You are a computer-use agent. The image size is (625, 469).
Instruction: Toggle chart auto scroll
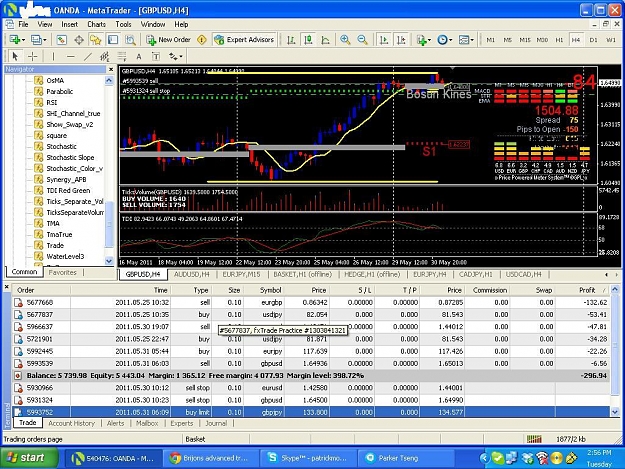384,39
